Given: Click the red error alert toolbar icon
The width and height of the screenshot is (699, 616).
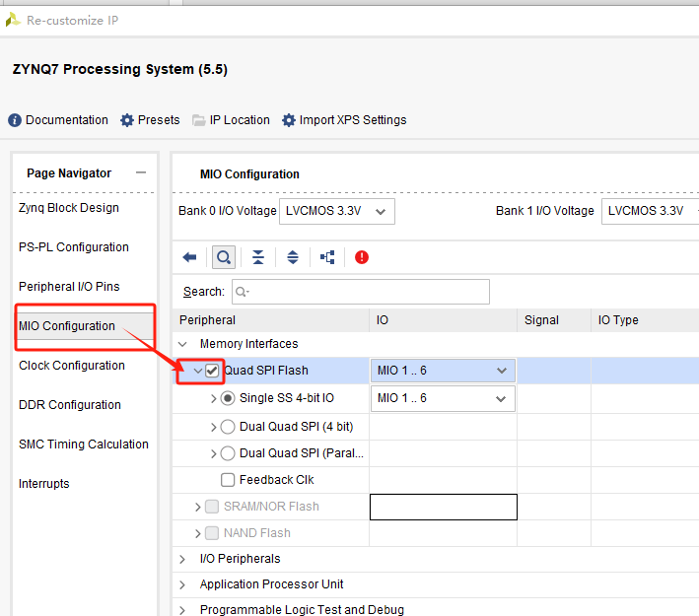Looking at the screenshot, I should click(362, 257).
